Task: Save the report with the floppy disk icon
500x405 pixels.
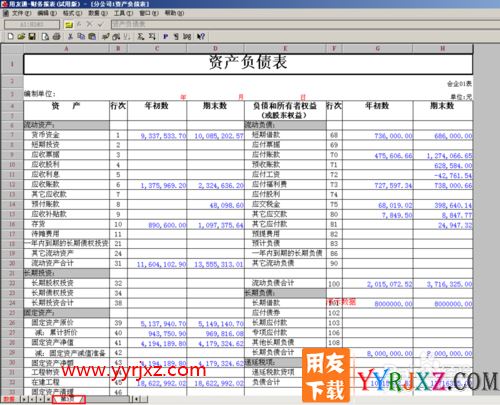Action: 32,36
